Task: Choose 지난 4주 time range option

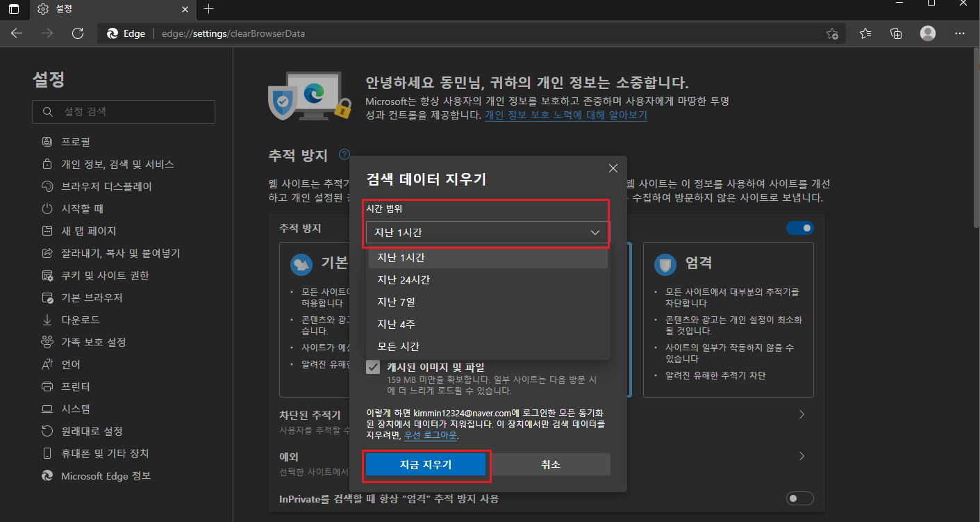Action: [488, 324]
